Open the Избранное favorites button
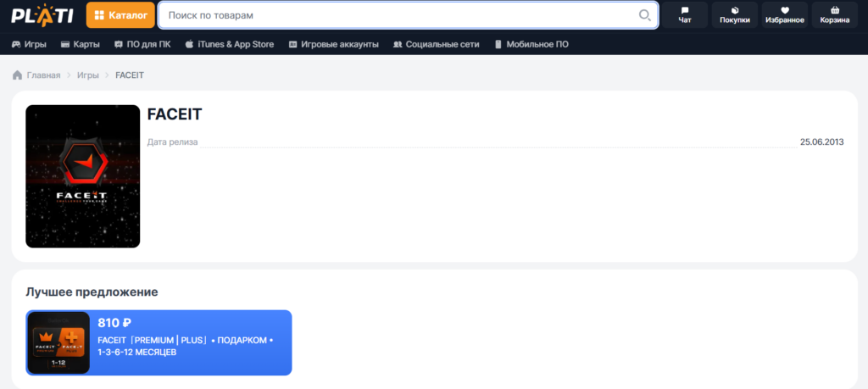Viewport: 868px width, 389px height. (x=784, y=15)
